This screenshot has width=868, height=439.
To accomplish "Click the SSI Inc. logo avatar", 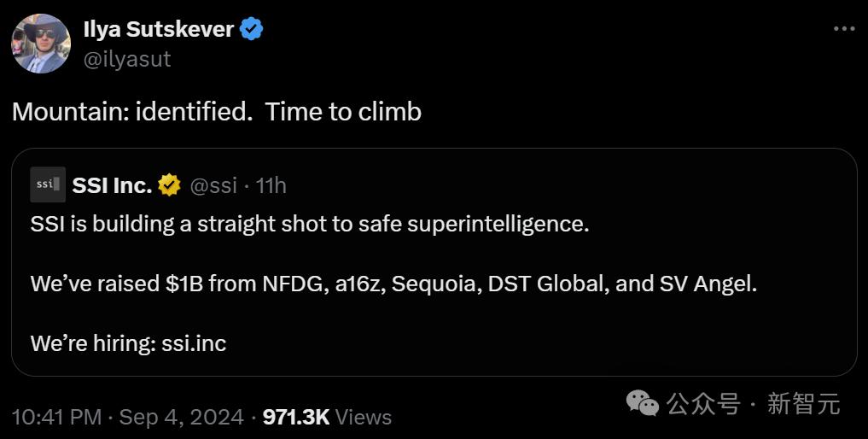I will (47, 184).
